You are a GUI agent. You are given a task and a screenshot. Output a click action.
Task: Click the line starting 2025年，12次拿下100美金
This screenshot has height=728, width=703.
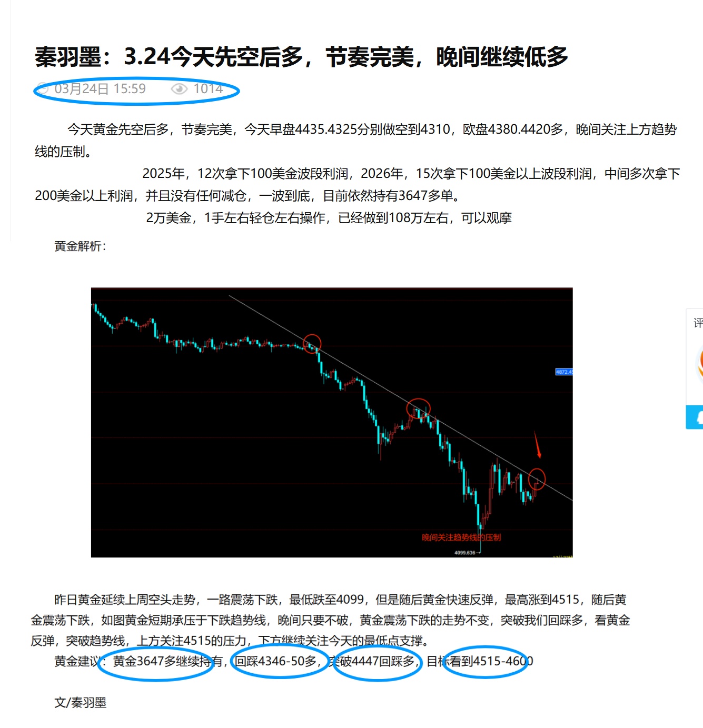pyautogui.click(x=411, y=174)
